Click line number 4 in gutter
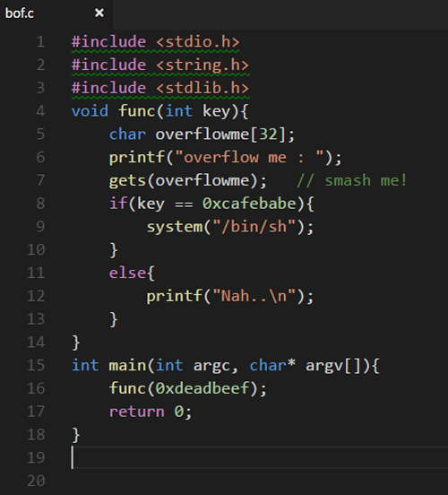The height and width of the screenshot is (495, 448). pyautogui.click(x=40, y=111)
